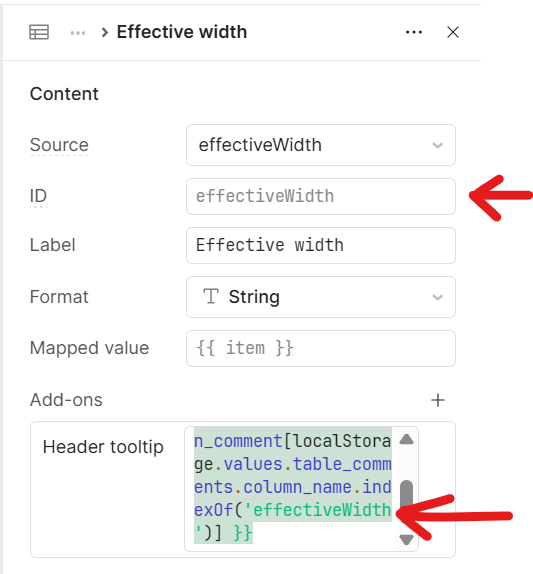Click the String format type icon

coord(211,296)
